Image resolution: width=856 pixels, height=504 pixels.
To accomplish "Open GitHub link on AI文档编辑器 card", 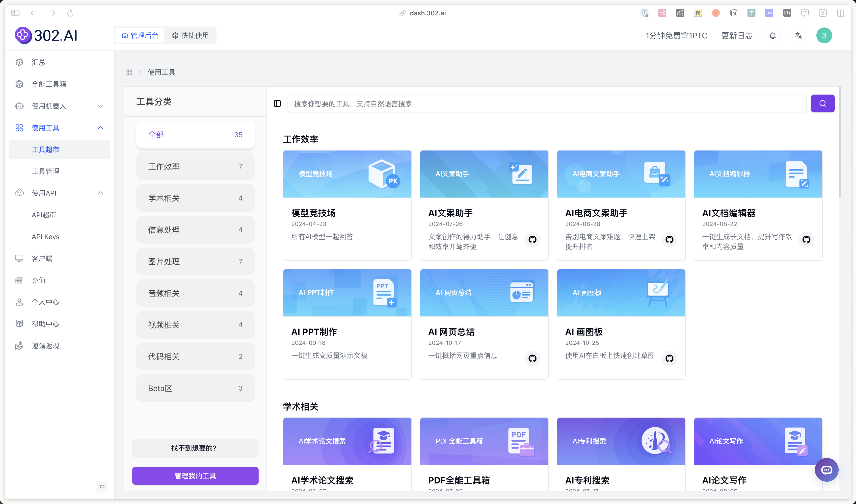I will [x=806, y=240].
